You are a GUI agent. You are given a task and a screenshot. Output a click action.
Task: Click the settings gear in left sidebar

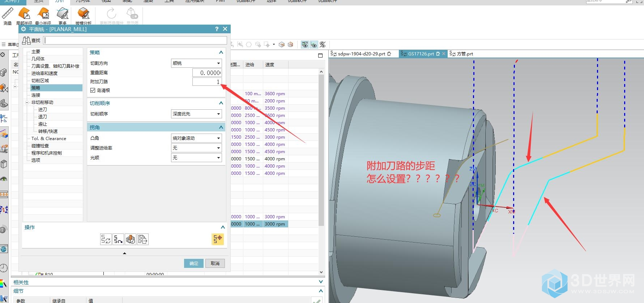coord(3,55)
